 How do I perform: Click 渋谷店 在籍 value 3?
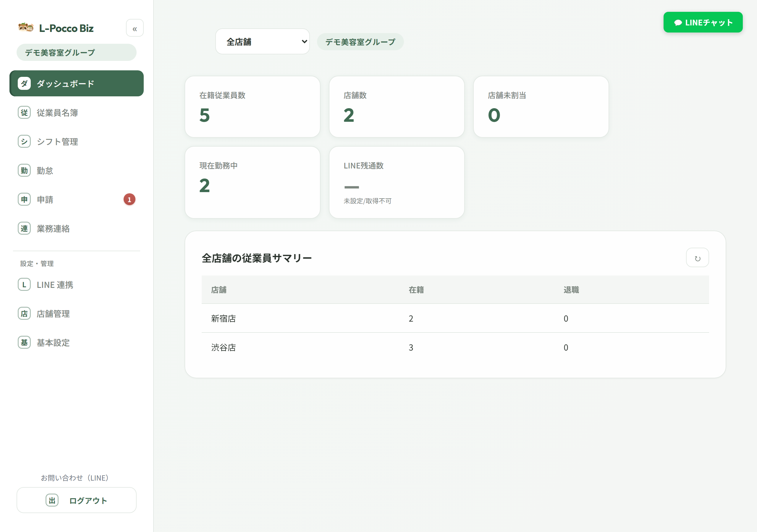(x=411, y=348)
